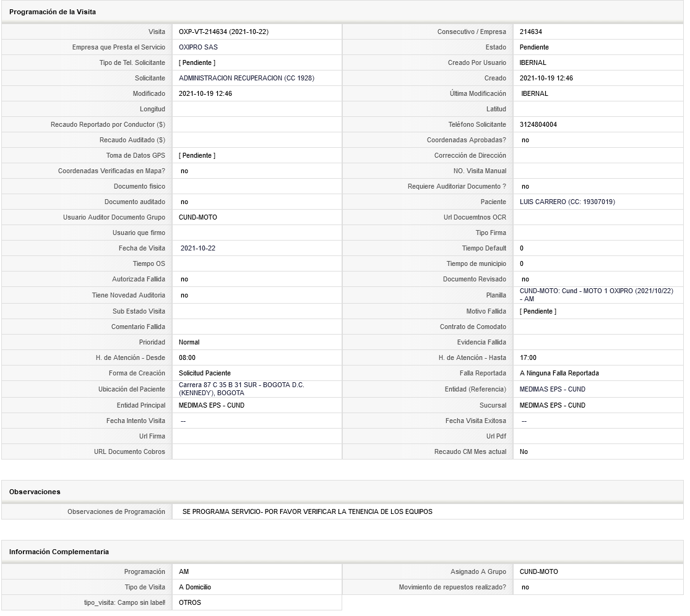Select the Observaciones de Programación label

point(116,512)
